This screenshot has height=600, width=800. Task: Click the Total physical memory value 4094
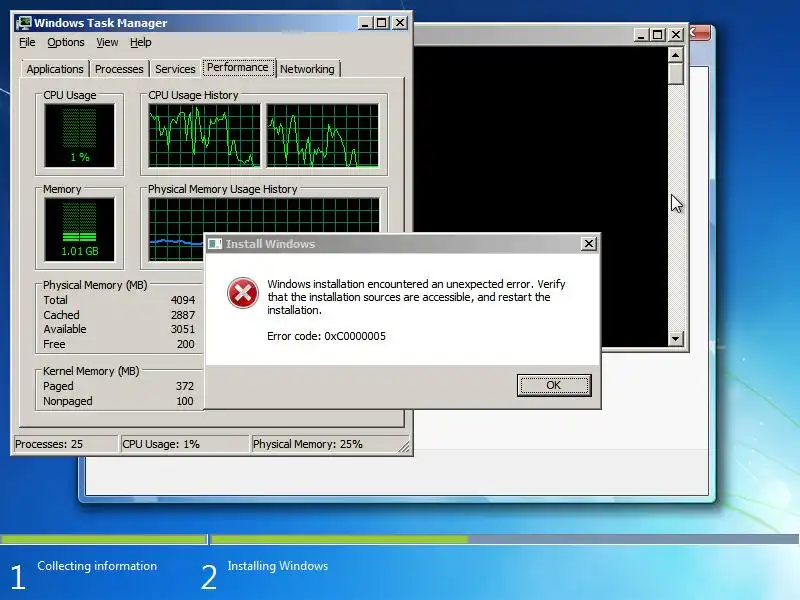pos(183,301)
